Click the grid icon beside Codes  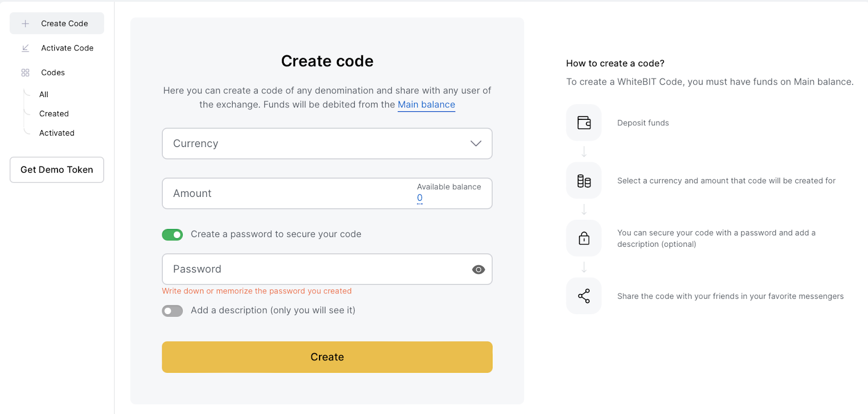click(x=25, y=73)
